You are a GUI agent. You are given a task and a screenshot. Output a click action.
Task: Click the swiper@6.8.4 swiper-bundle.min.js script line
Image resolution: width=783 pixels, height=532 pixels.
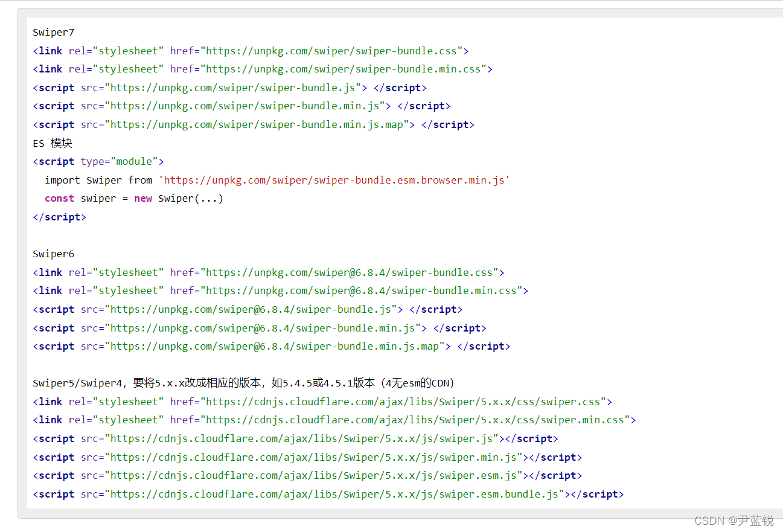[260, 328]
